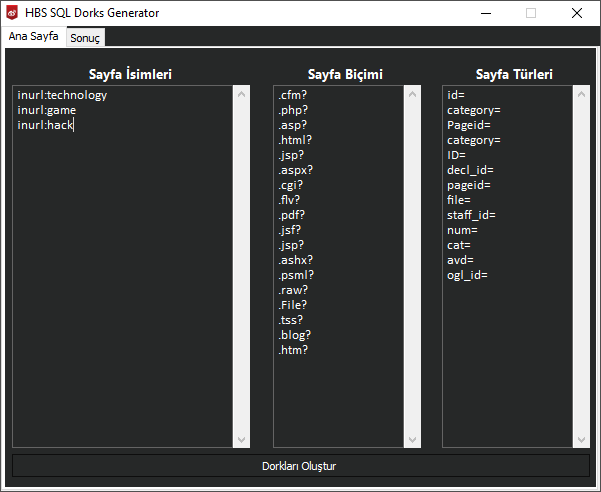Click the .File? entry
The image size is (601, 492).
[x=292, y=305]
